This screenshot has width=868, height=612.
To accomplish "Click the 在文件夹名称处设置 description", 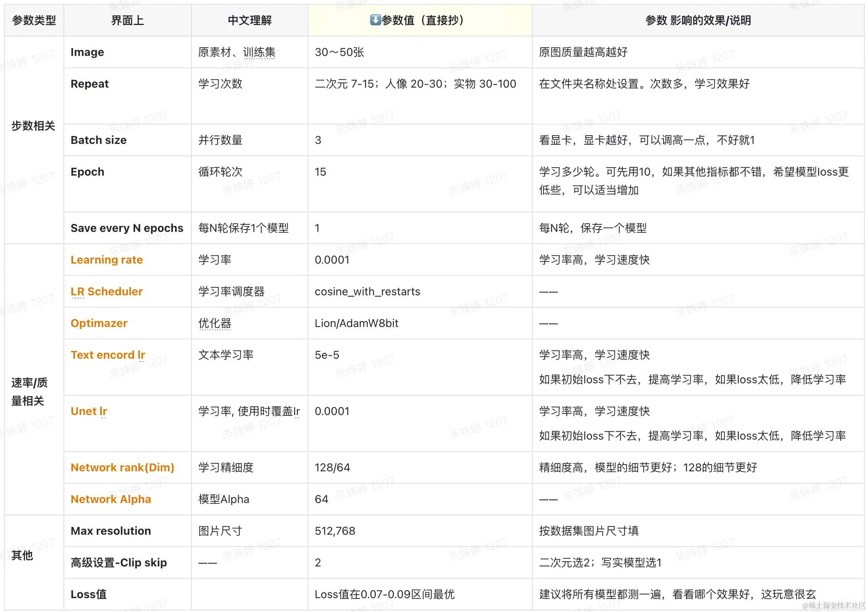I will tap(644, 84).
